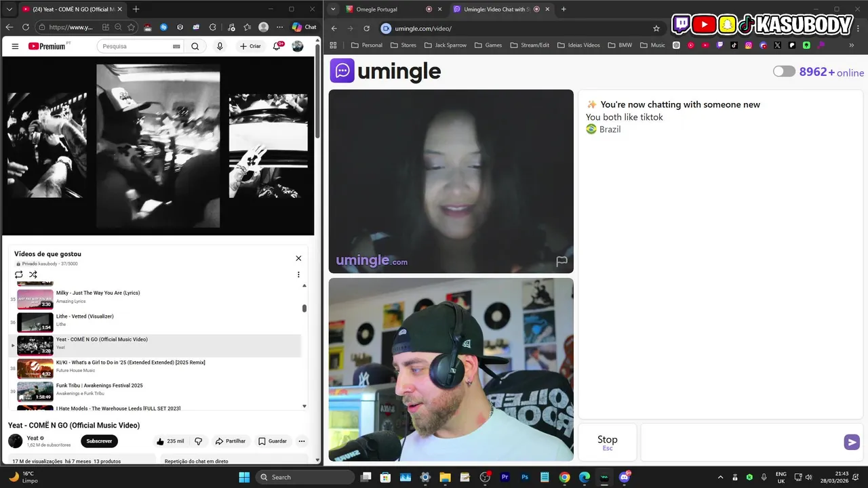Click the Guardar save button

point(273,441)
